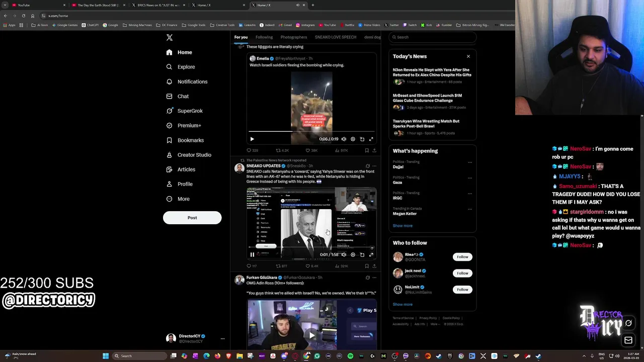Viewport: 644px width, 362px height.
Task: Repost the SNEAKO UPDATES post
Action: point(281,266)
